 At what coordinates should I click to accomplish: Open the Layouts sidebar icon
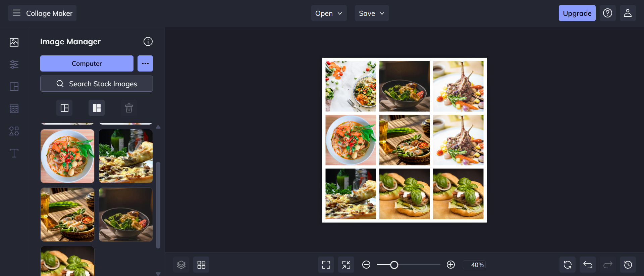pyautogui.click(x=14, y=87)
